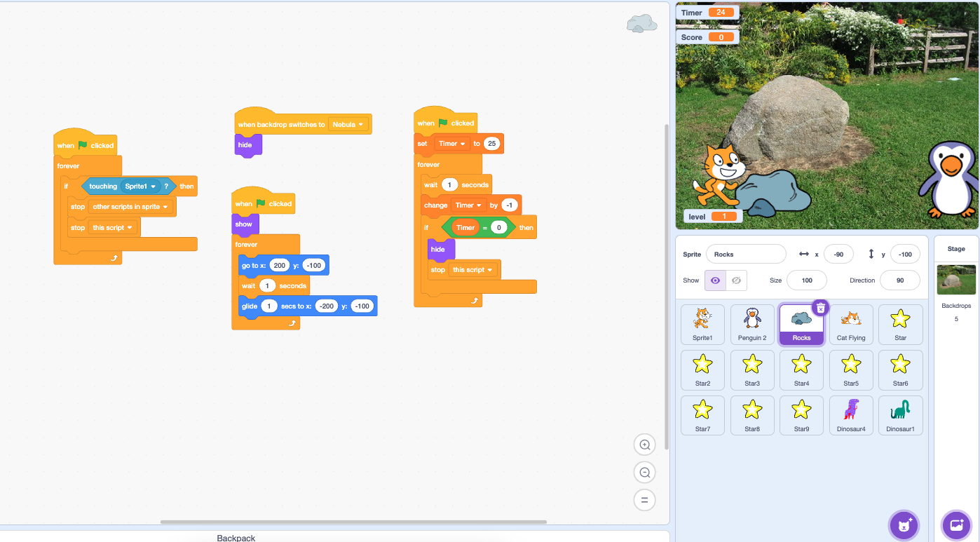Click the Timer variable monitor on stage
Viewport: 980px width, 542px height.
point(707,13)
